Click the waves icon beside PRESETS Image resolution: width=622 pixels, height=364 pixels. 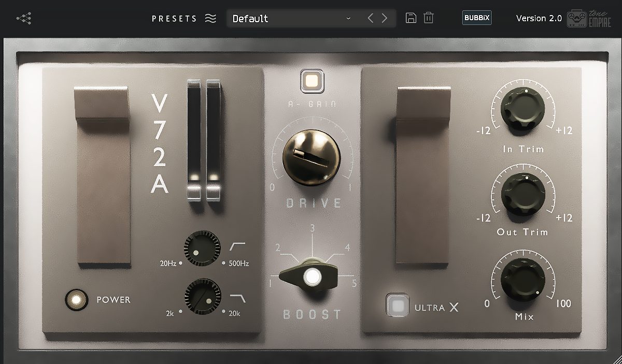(x=210, y=19)
